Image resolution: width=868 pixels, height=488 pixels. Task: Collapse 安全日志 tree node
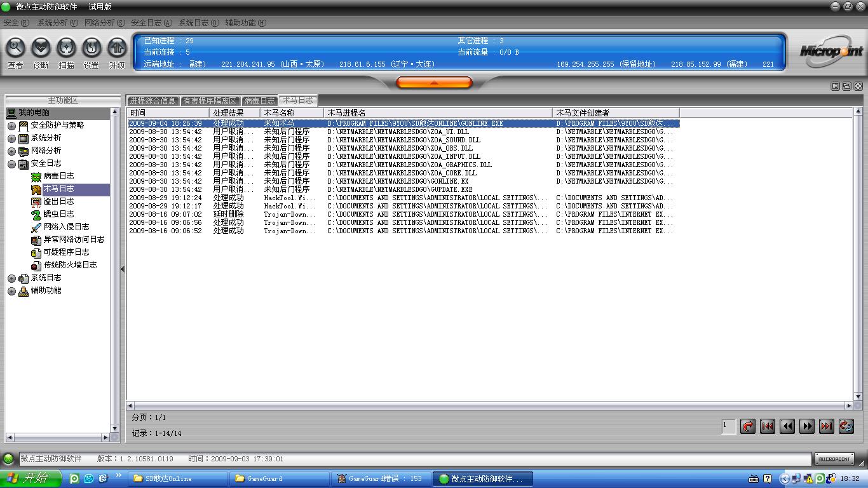[11, 164]
